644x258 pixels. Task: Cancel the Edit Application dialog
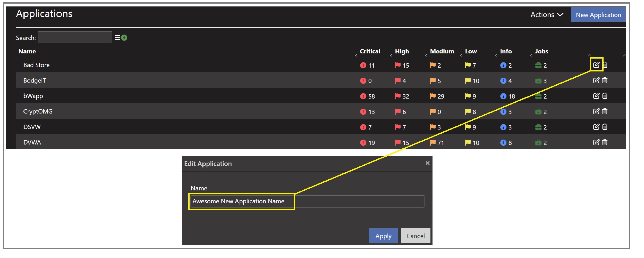pyautogui.click(x=416, y=236)
